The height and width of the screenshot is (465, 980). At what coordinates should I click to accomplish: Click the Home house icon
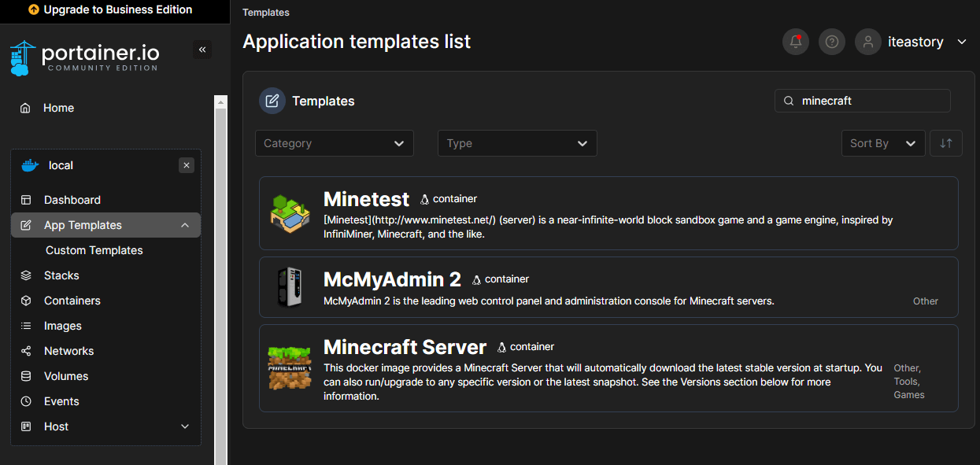(x=26, y=108)
